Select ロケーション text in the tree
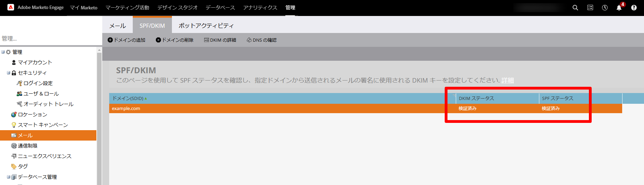The height and width of the screenshot is (185, 644). [33, 115]
